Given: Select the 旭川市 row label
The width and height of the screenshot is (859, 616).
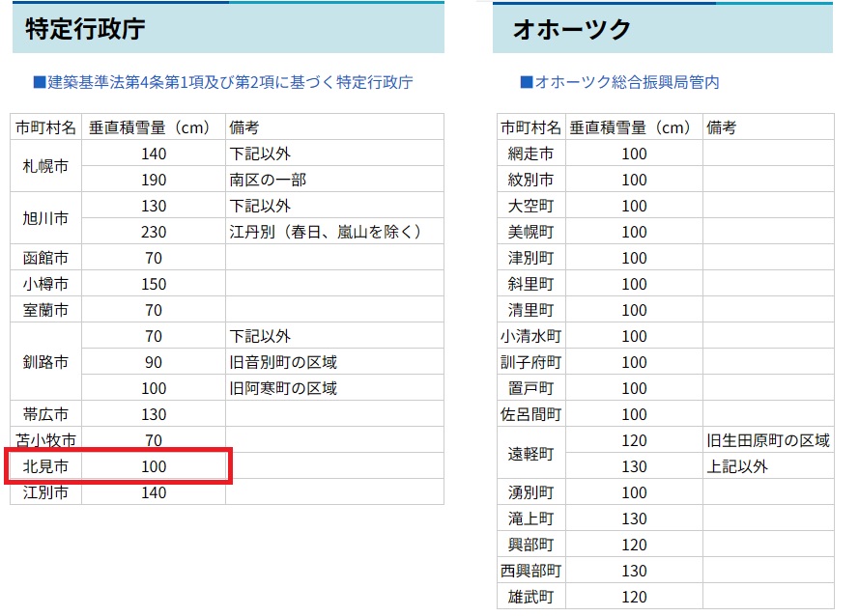Looking at the screenshot, I should pos(46,218).
